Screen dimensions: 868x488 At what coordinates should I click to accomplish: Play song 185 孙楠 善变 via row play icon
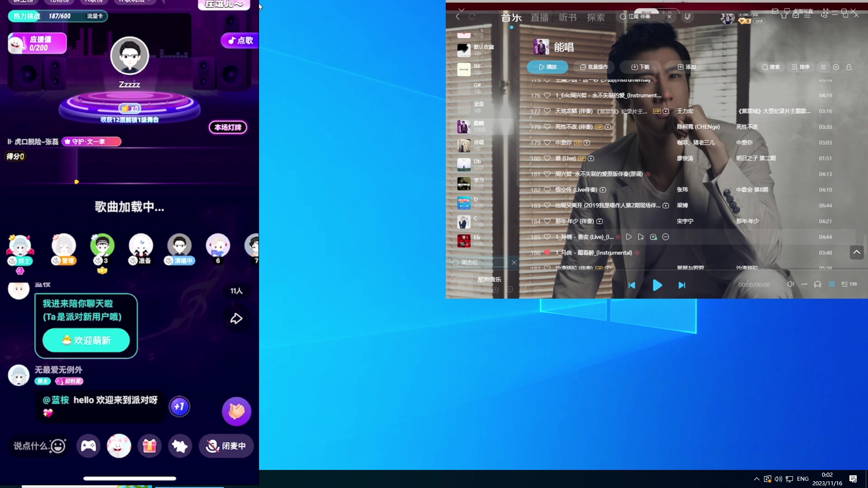[x=629, y=237]
